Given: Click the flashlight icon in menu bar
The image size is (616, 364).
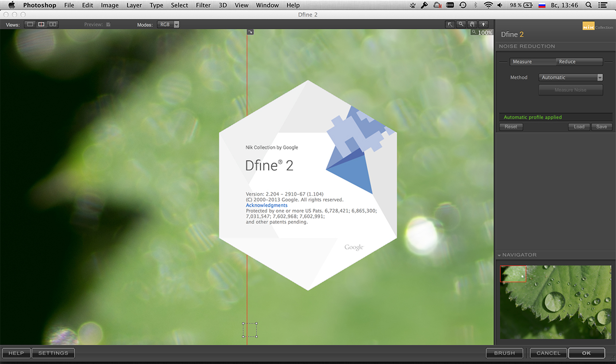Looking at the screenshot, I should [424, 5].
